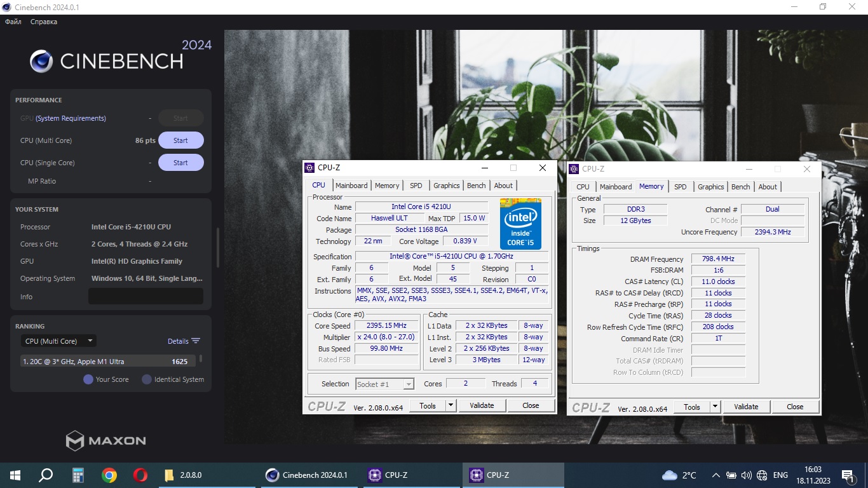The height and width of the screenshot is (488, 868).
Task: Open the Файл menu
Action: pos(13,22)
